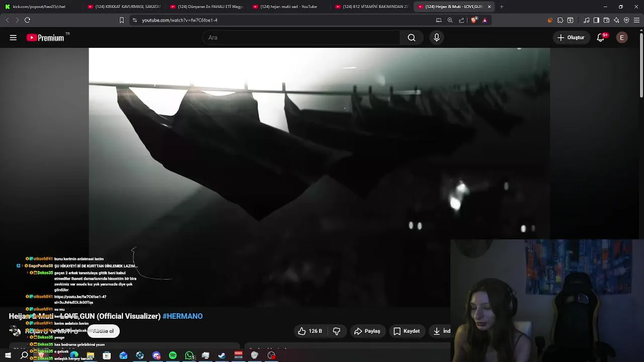Open Brave Shields lion icon
Viewport: 644px width, 362px height.
(474, 20)
